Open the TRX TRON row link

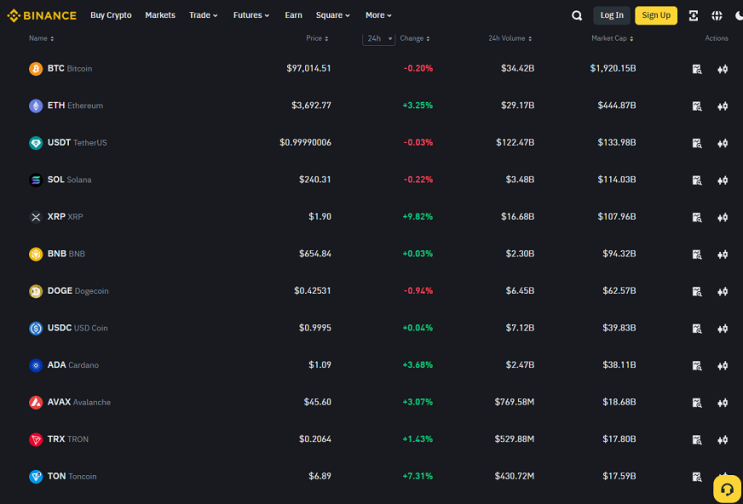[x=59, y=439]
